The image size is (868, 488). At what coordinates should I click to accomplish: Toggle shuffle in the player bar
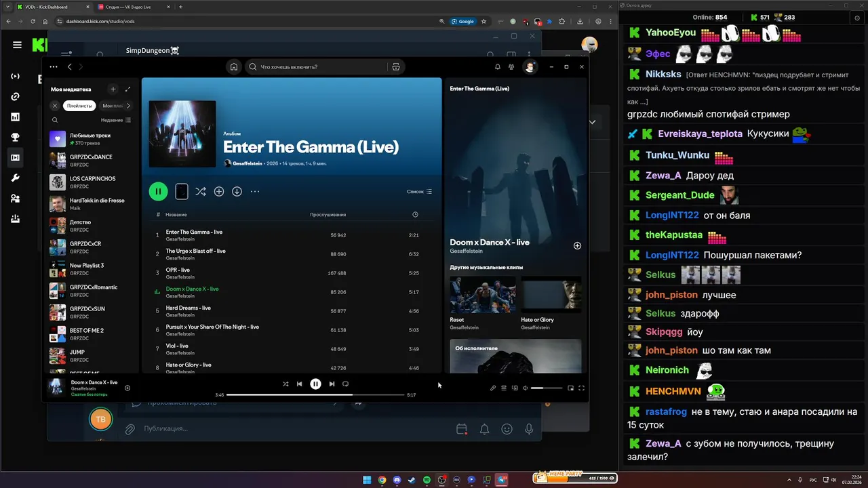[285, 384]
